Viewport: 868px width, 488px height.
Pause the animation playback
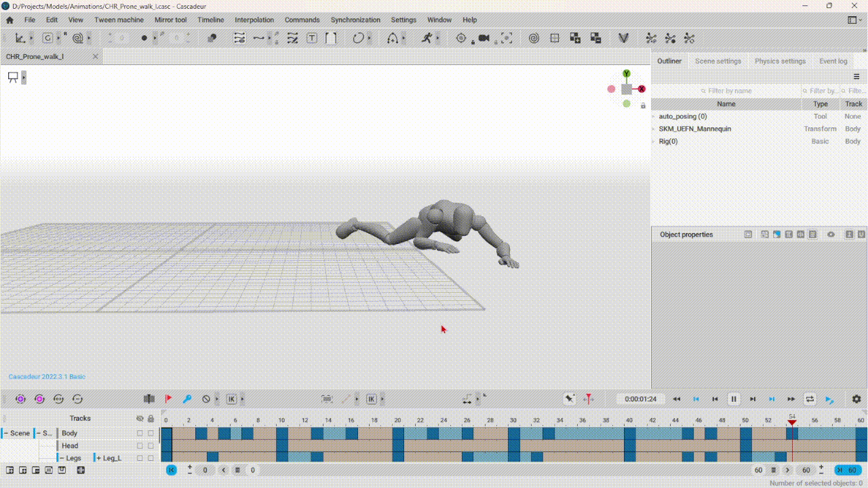point(733,399)
